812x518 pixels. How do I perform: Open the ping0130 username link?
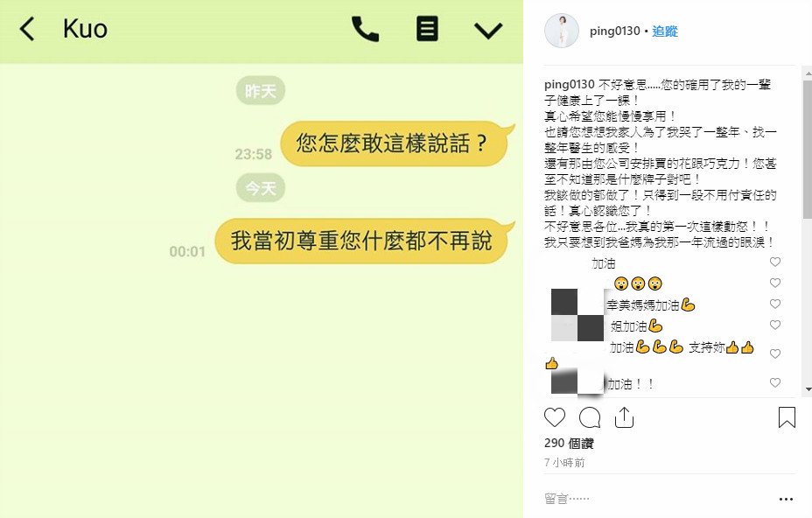pos(615,31)
